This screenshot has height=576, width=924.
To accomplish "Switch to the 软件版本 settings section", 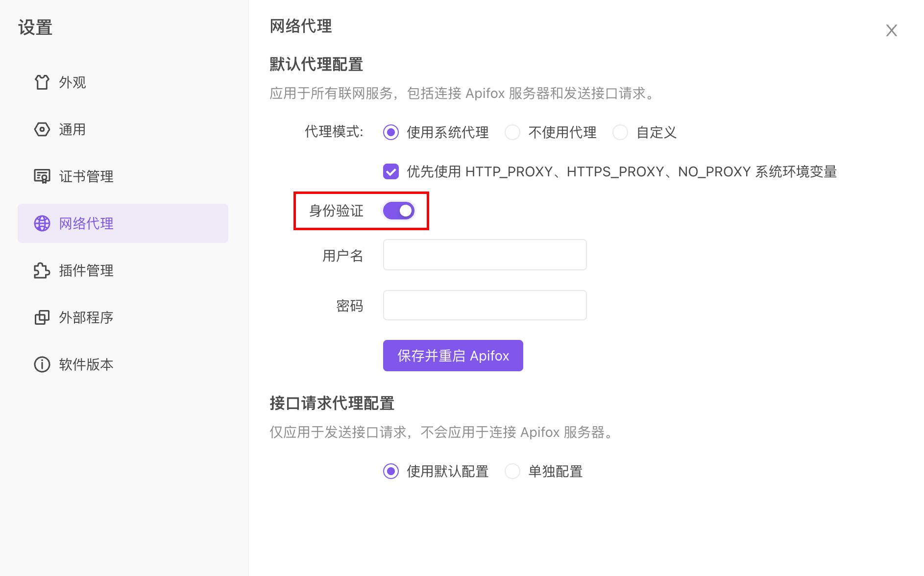I will pyautogui.click(x=86, y=364).
